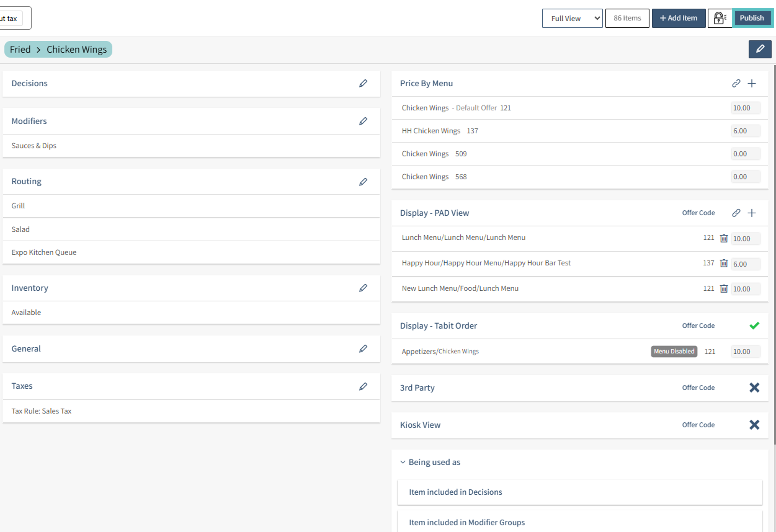The height and width of the screenshot is (532, 776).
Task: Click the link icon in Price By Menu
Action: click(x=736, y=83)
